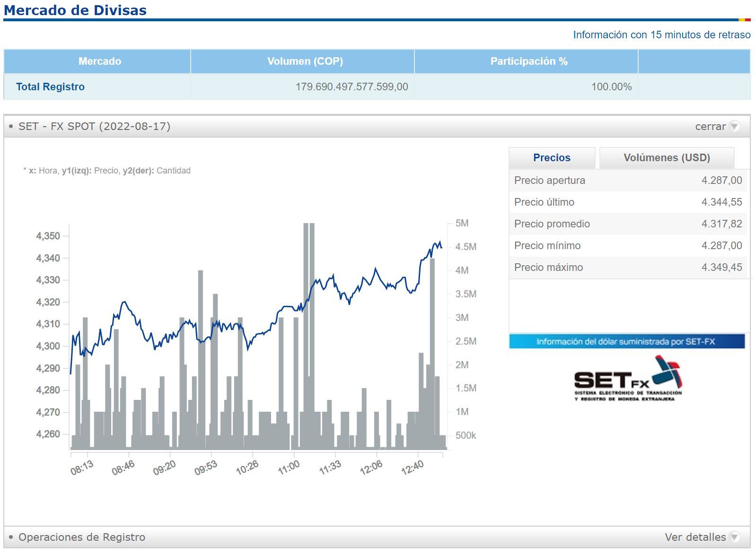Switch to the Precios tab
The width and height of the screenshot is (756, 554).
coord(552,158)
